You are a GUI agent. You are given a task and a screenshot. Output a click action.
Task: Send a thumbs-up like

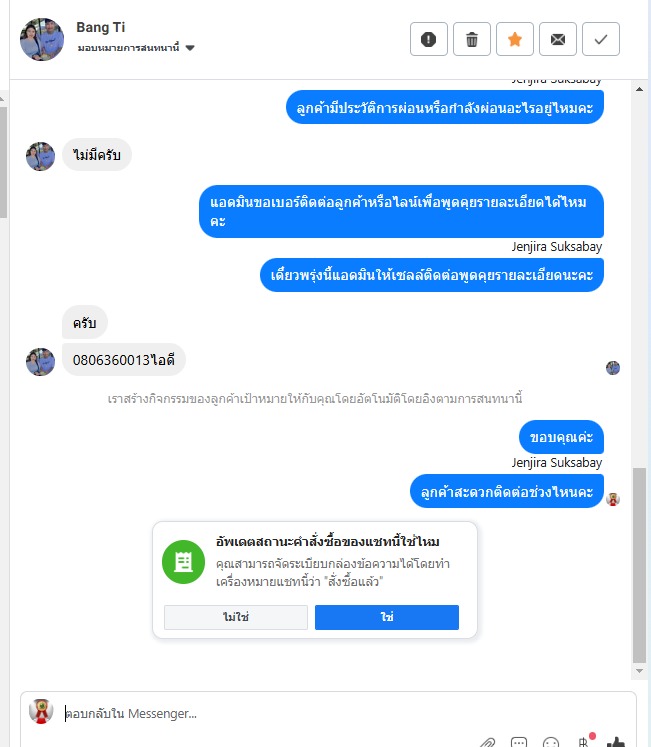pyautogui.click(x=616, y=742)
